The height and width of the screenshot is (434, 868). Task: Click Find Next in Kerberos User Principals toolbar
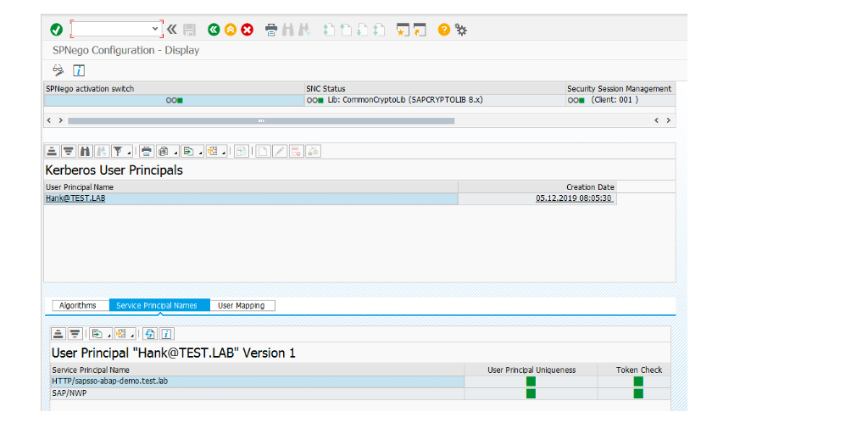coord(101,151)
